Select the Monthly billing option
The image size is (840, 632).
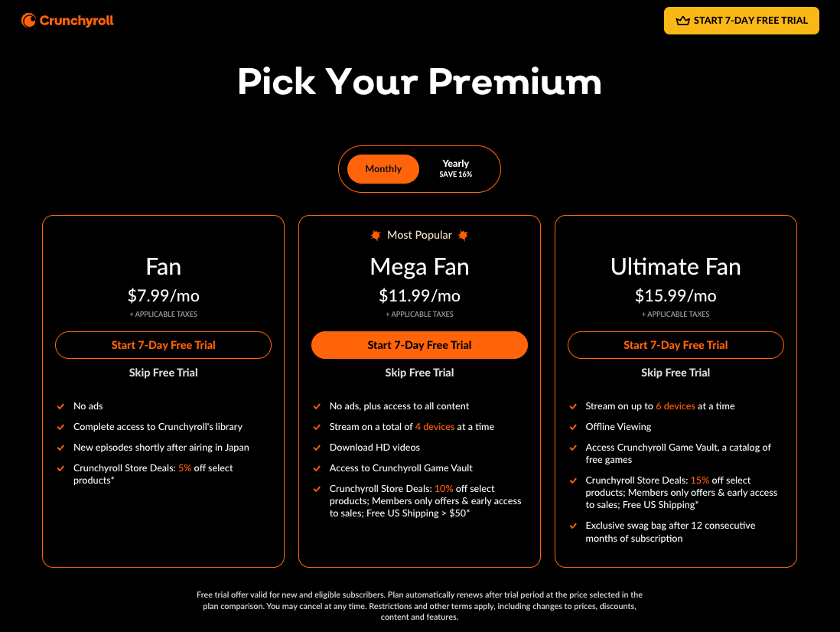[x=383, y=168]
